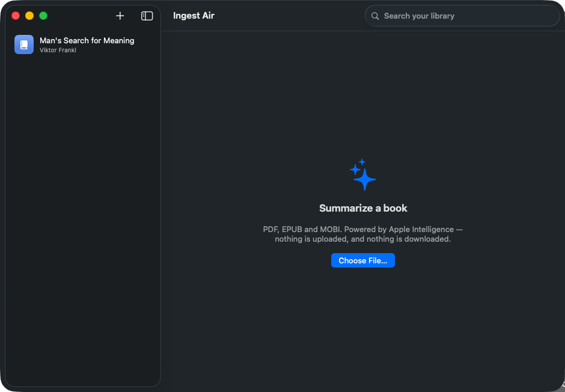Click the plus icon to add a book
Viewport: 565px width, 392px height.
[120, 16]
